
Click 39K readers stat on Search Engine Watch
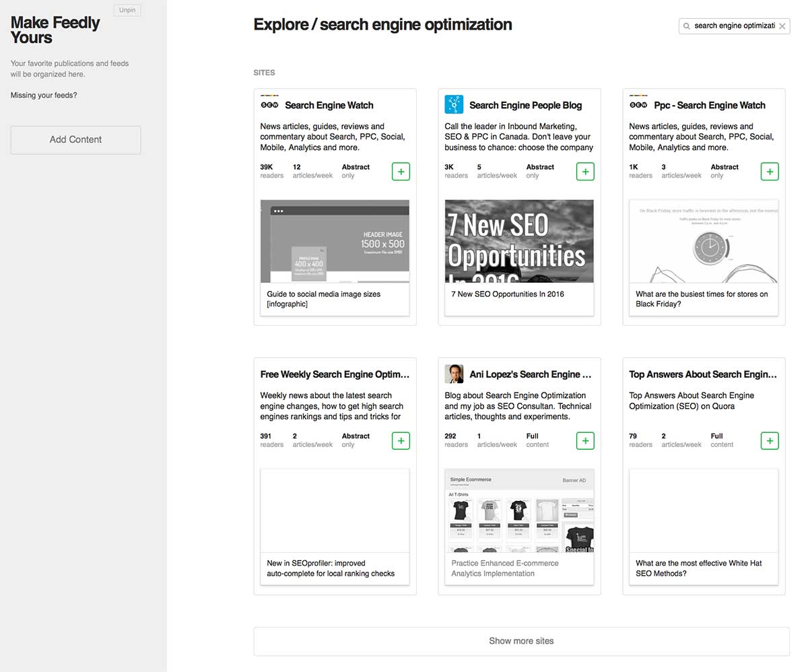tap(272, 171)
